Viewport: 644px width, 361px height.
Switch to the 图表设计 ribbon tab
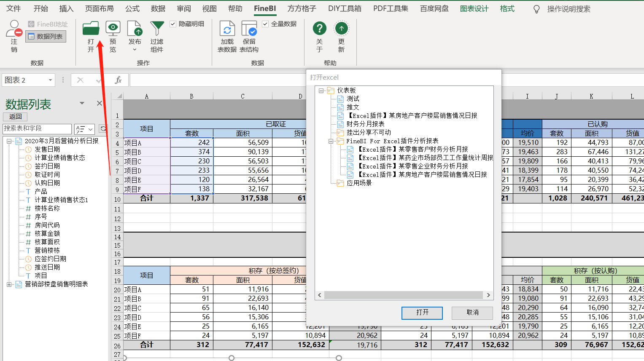pyautogui.click(x=474, y=8)
